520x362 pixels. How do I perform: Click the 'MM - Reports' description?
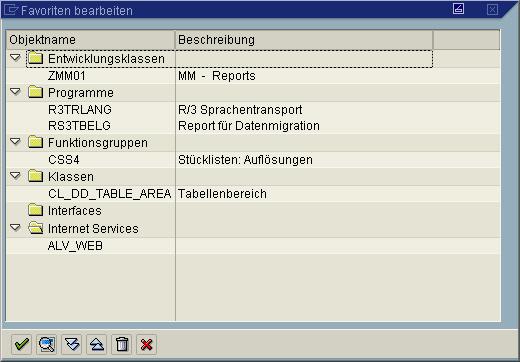pos(217,76)
